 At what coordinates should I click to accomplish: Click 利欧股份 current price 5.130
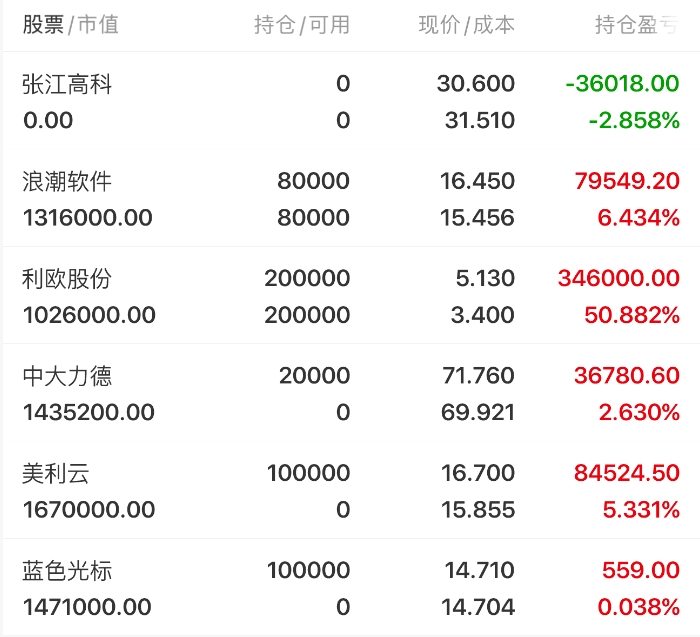(x=485, y=278)
